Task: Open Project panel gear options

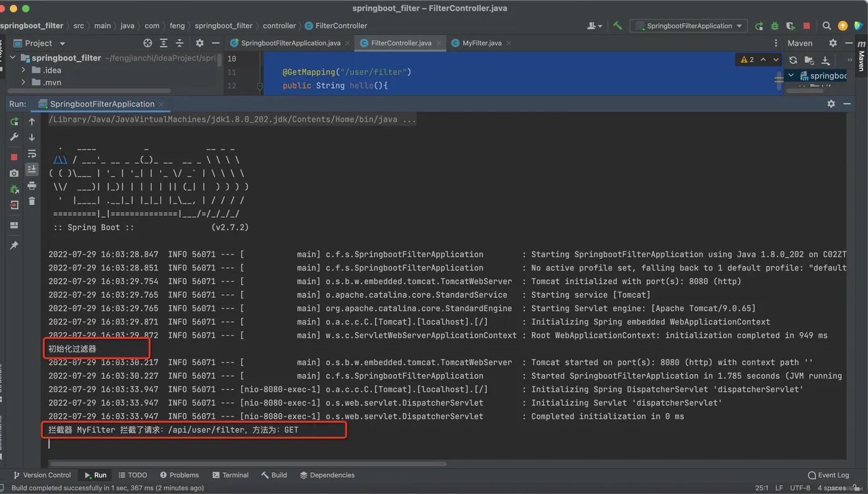Action: point(200,43)
